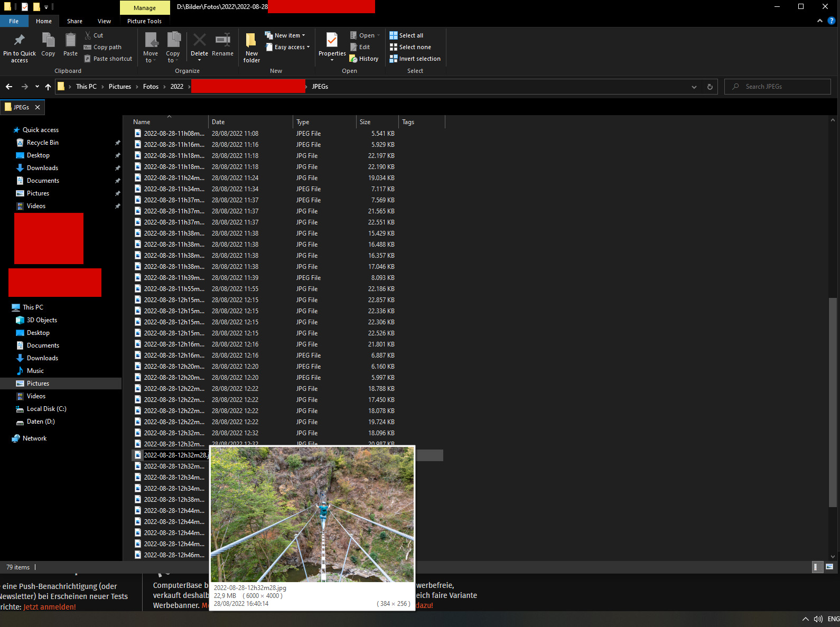Screen dimensions: 840x627
Task: Sort by the Type column header
Action: pos(324,122)
